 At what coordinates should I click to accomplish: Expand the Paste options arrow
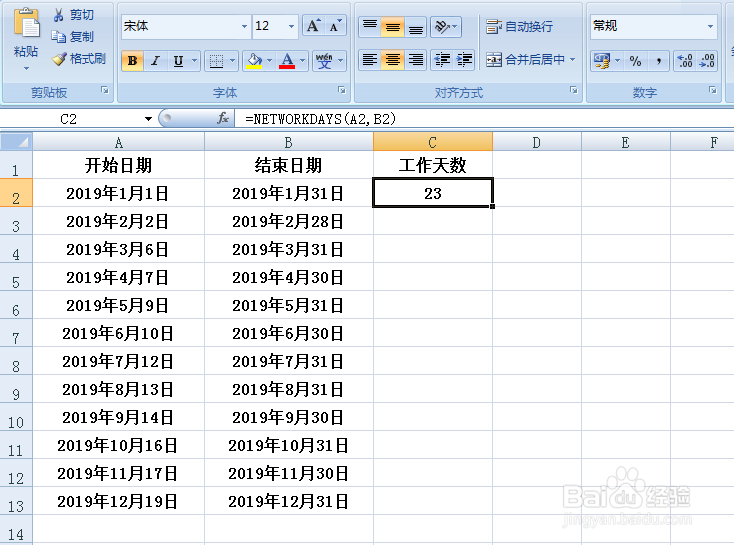(26, 68)
